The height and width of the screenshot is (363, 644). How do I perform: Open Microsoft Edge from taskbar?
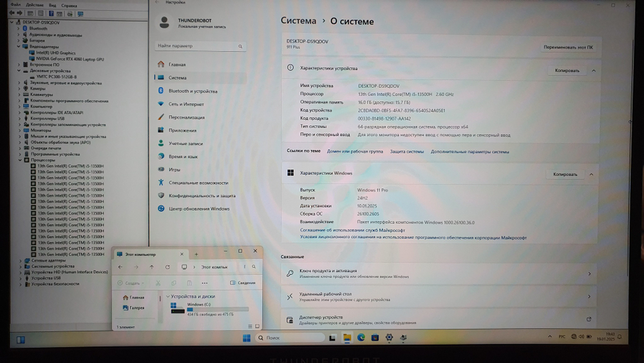point(361,337)
